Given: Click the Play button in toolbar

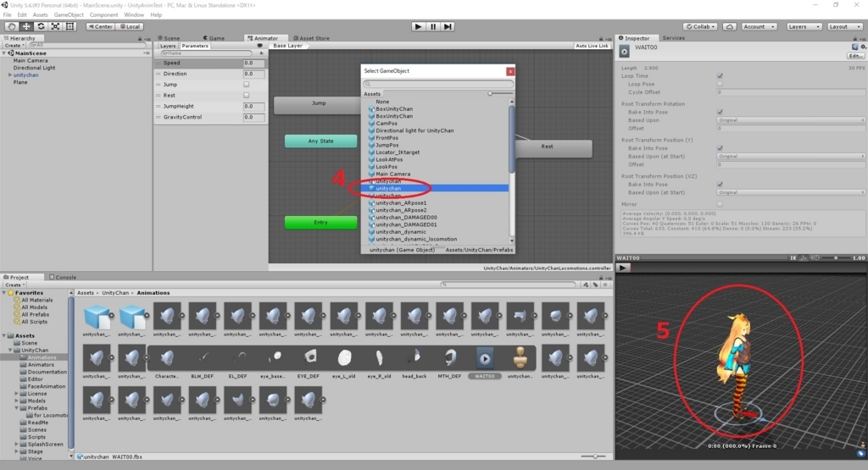Looking at the screenshot, I should (419, 26).
